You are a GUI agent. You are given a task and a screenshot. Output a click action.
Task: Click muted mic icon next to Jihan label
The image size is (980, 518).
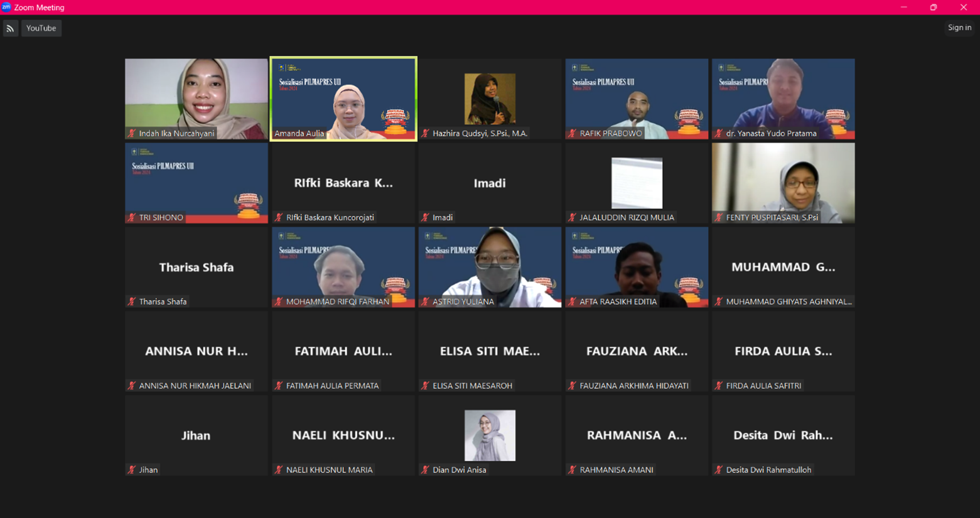132,470
